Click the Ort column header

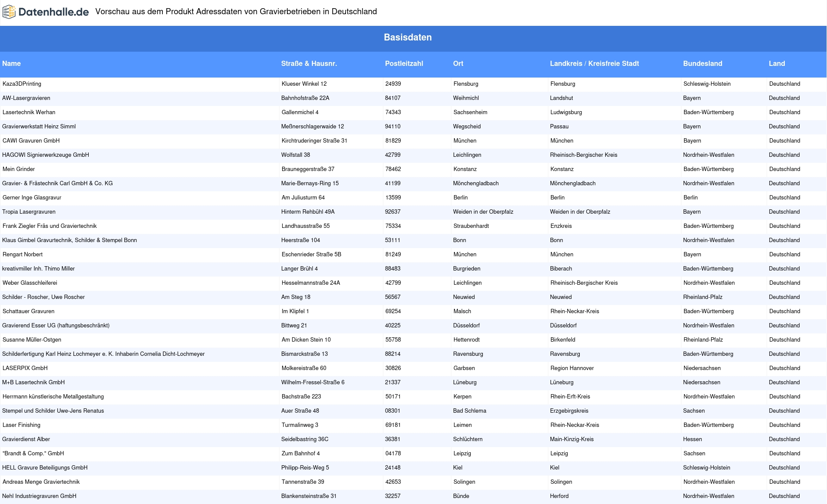coord(458,63)
